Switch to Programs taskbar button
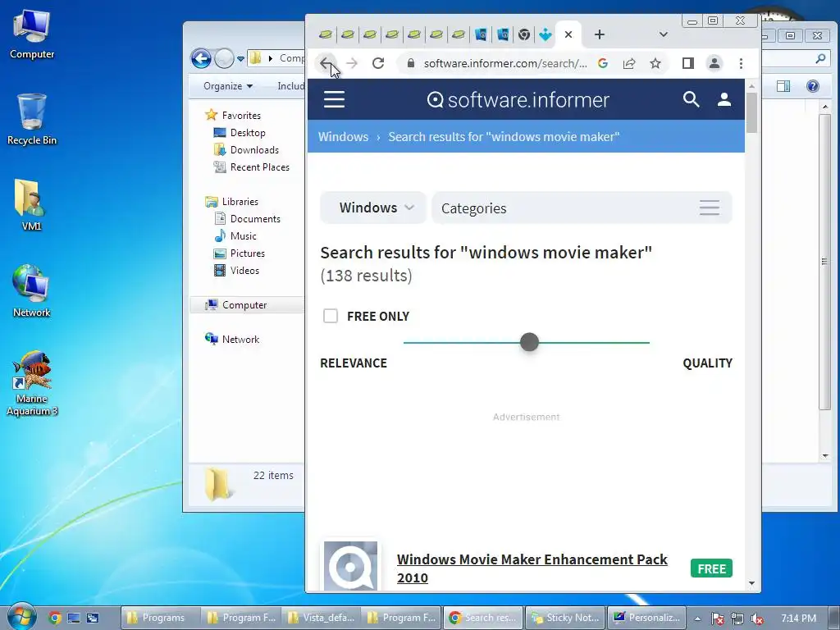 coord(161,618)
